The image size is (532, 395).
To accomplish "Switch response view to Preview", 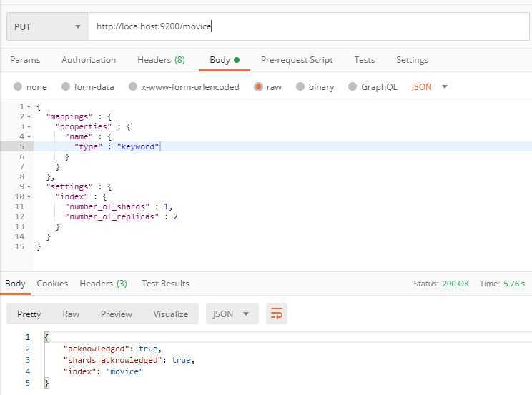I will [x=117, y=314].
